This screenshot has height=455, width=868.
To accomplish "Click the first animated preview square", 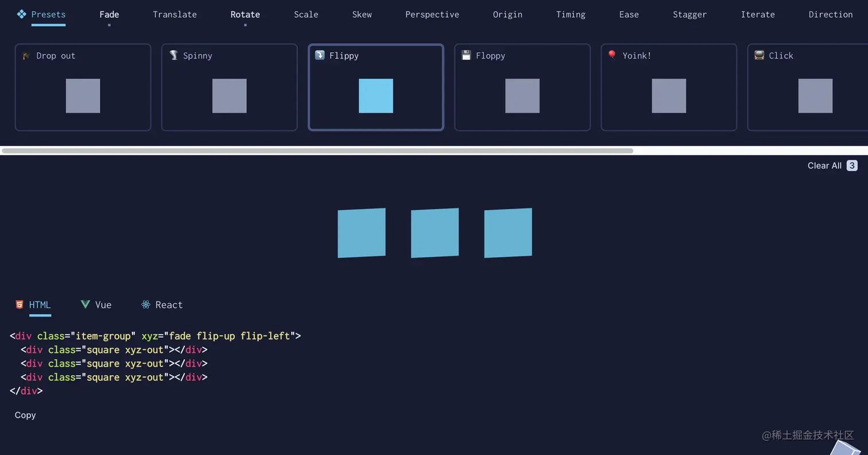I will [x=362, y=233].
